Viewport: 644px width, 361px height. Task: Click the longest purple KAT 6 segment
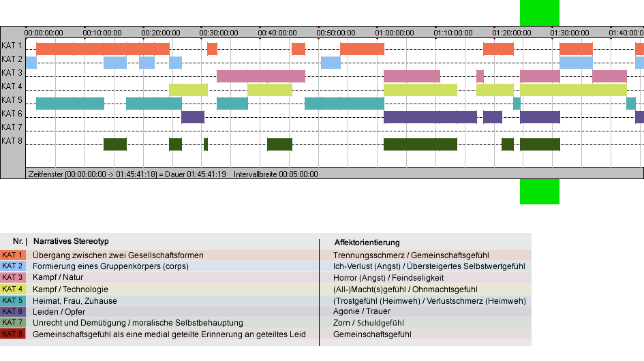(x=430, y=117)
